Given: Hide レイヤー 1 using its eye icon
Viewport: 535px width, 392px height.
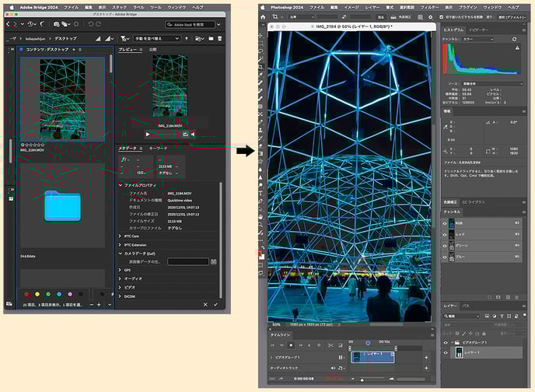Looking at the screenshot, I should tap(446, 353).
